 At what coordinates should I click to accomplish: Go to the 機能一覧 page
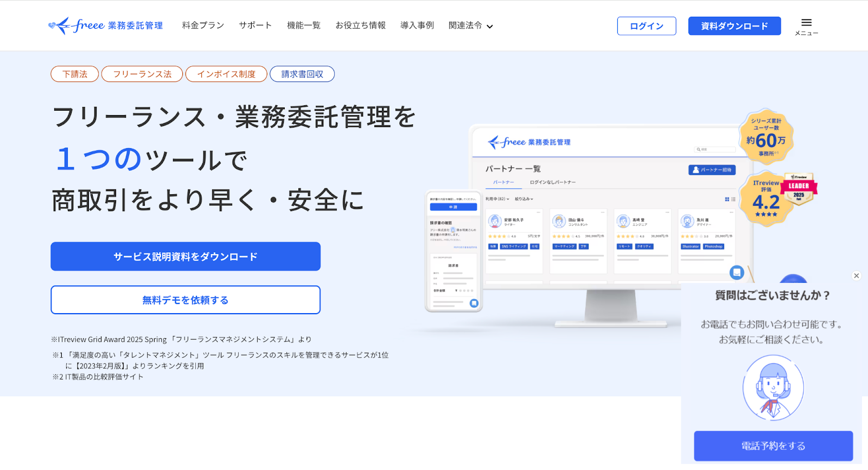(303, 26)
